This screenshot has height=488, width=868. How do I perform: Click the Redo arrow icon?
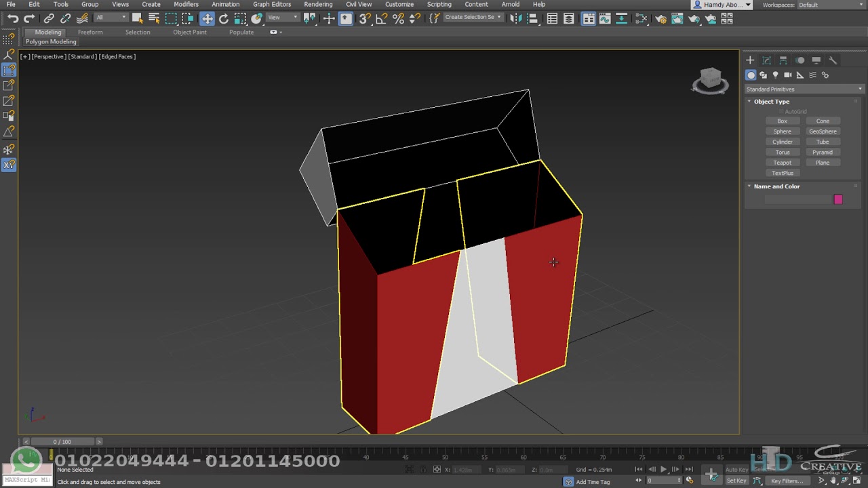click(x=29, y=19)
